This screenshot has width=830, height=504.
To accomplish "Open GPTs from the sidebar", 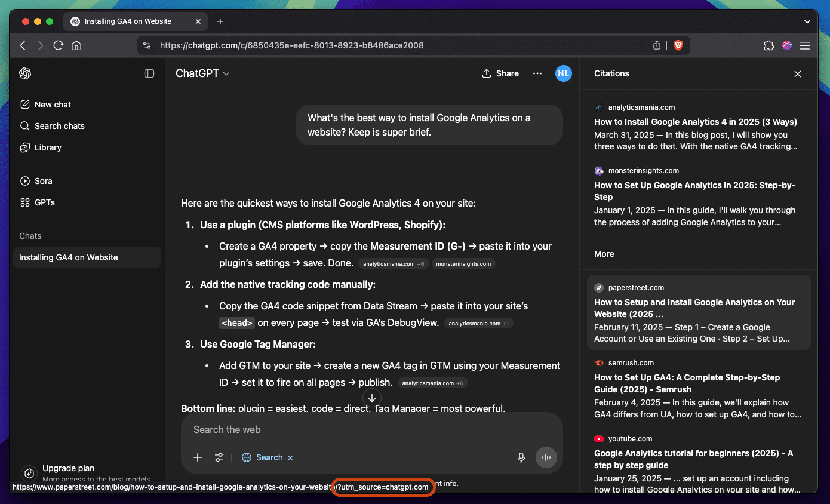I will pyautogui.click(x=87, y=202).
